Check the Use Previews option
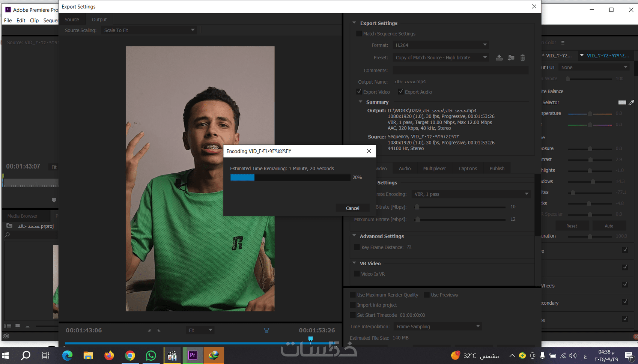This screenshot has width=638, height=364. click(x=427, y=295)
